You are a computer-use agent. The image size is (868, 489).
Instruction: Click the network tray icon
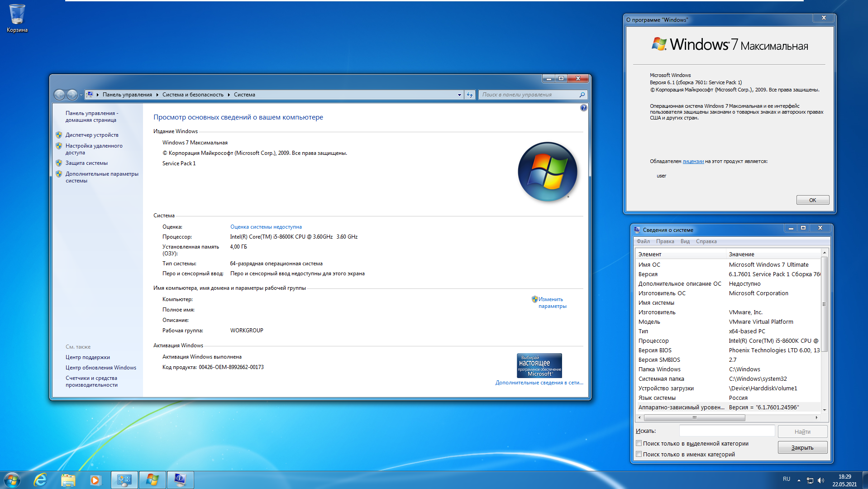pos(810,480)
